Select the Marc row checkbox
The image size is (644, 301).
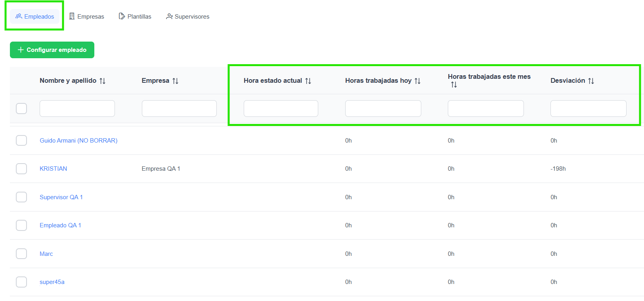(x=21, y=254)
